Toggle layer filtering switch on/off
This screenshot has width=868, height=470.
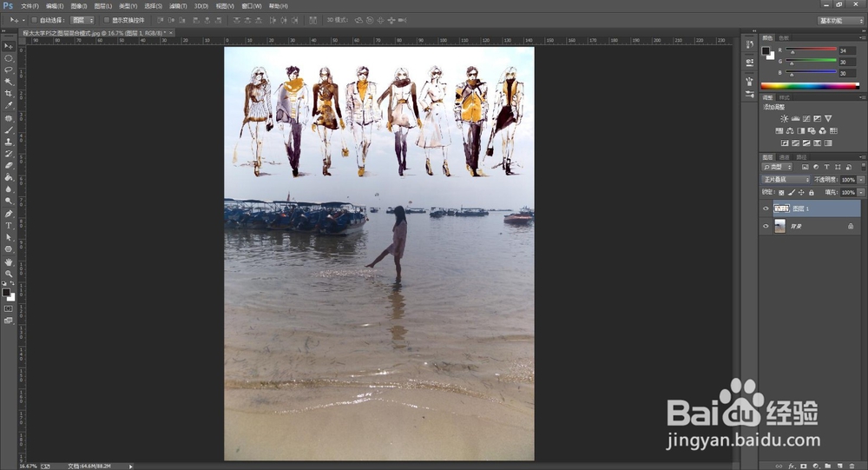tap(863, 167)
